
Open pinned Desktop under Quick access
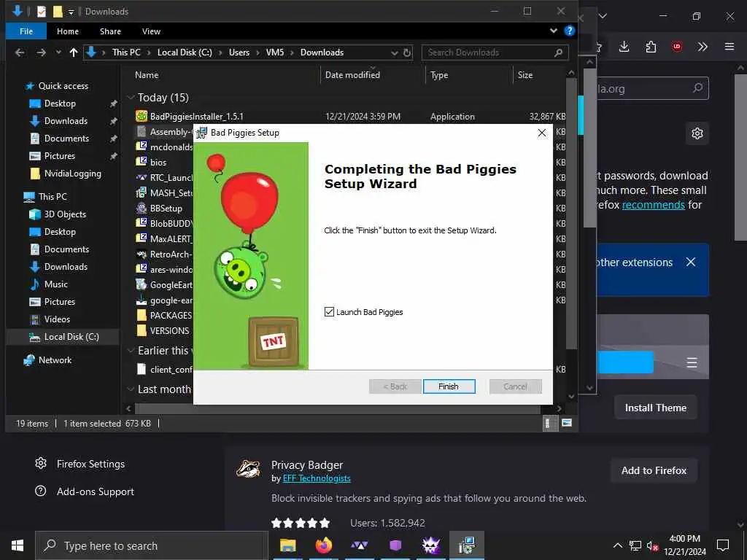pyautogui.click(x=60, y=104)
